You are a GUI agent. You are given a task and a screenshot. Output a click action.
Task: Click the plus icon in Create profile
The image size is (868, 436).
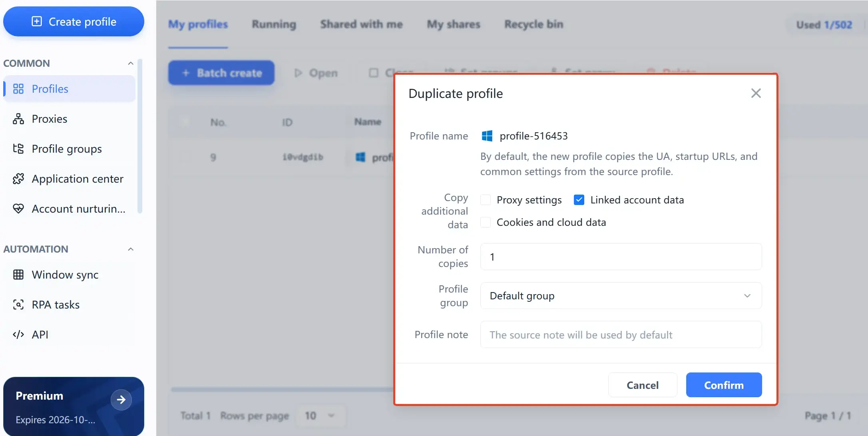tap(36, 22)
